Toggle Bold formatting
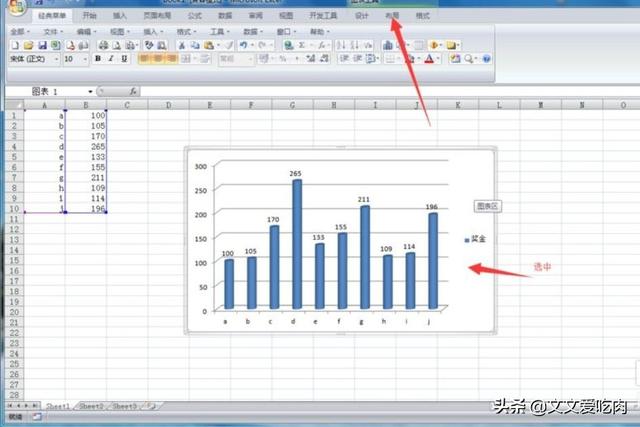 click(98, 59)
